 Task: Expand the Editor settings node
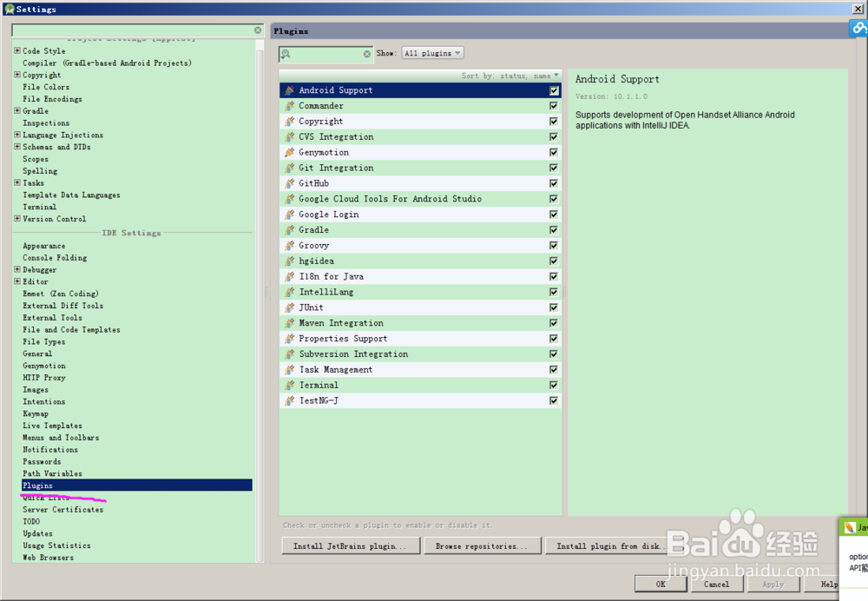coord(17,281)
